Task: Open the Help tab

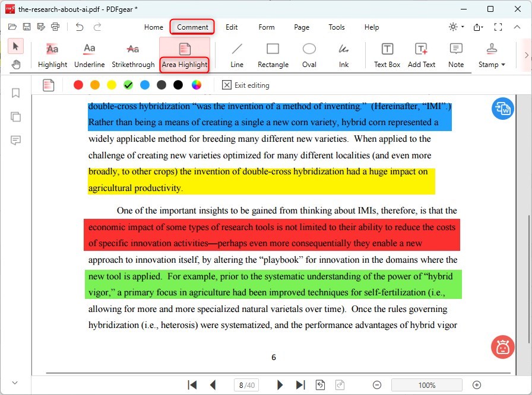Action: pos(372,27)
